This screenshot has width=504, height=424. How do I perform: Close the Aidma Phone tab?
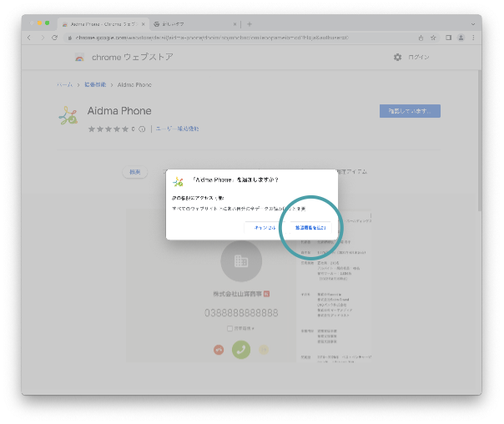[143, 24]
